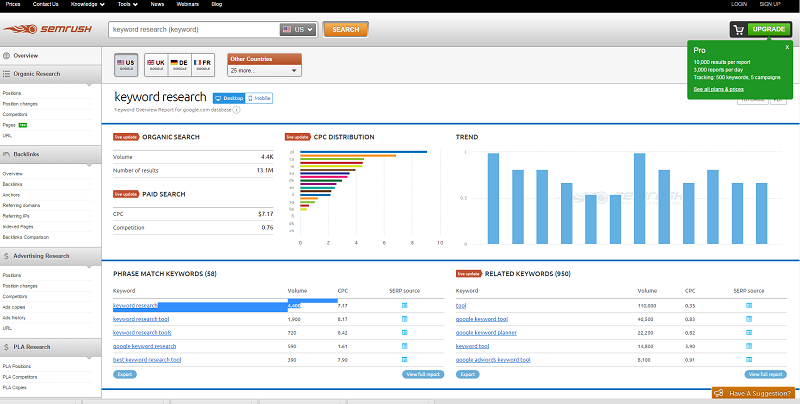
Task: Open the keyword research tool keyword link
Action: pos(141,319)
